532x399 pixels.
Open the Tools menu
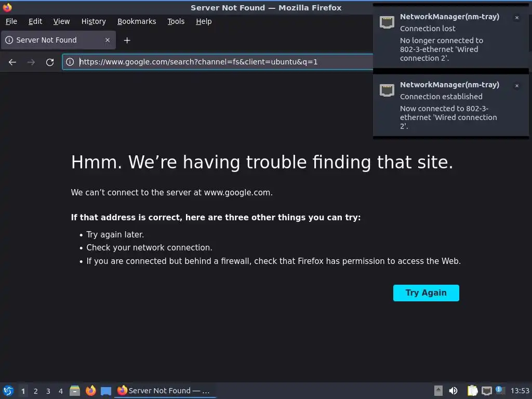(x=176, y=21)
